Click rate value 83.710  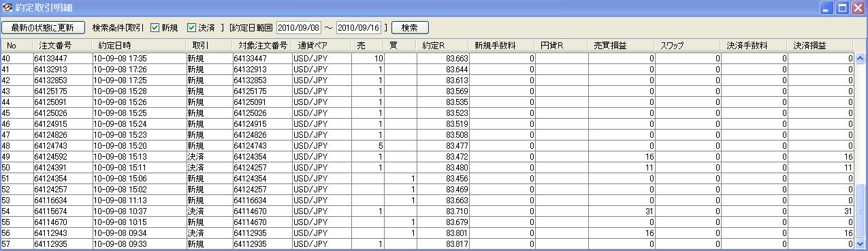(x=457, y=211)
